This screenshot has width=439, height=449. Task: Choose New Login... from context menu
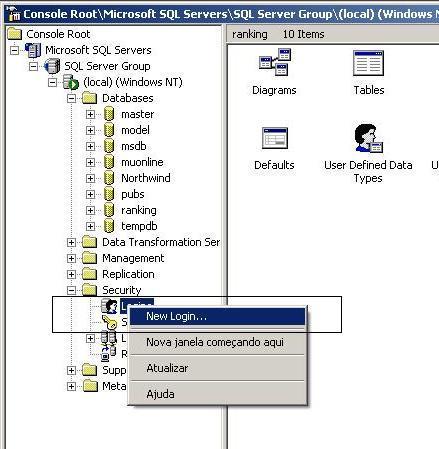click(x=217, y=316)
